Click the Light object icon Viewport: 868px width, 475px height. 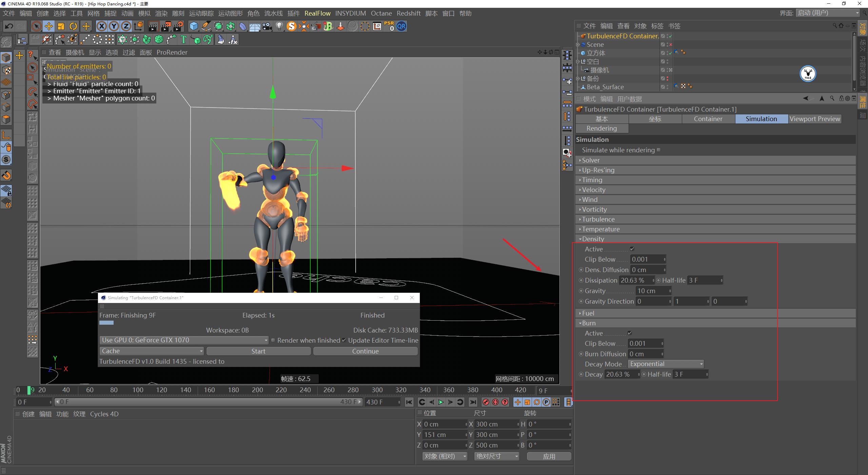279,26
